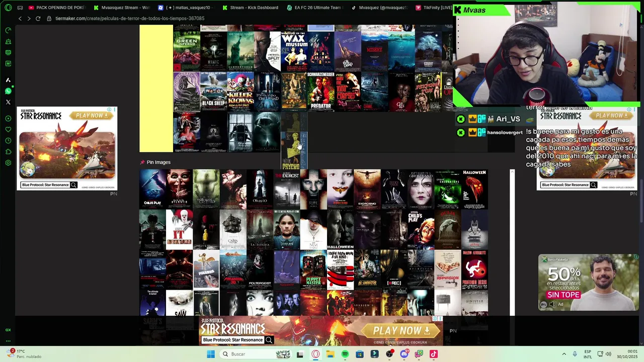Select the Sinister poster thumbnail

(474, 303)
